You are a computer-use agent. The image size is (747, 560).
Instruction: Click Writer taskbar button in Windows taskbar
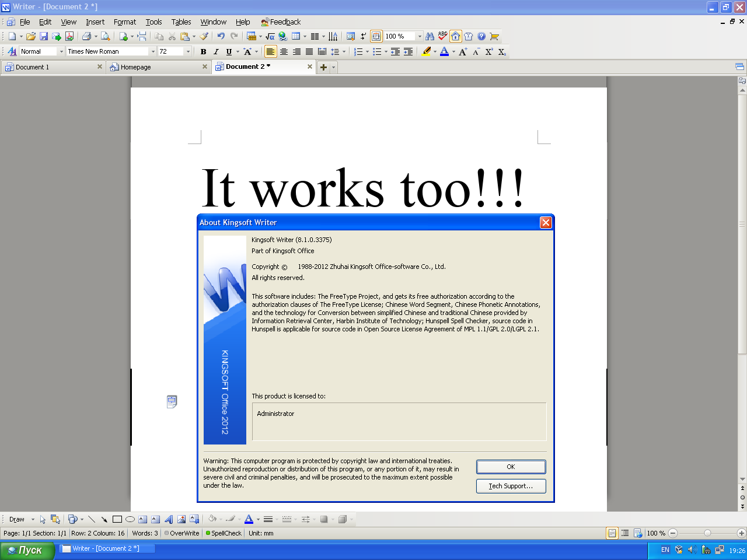tap(107, 548)
